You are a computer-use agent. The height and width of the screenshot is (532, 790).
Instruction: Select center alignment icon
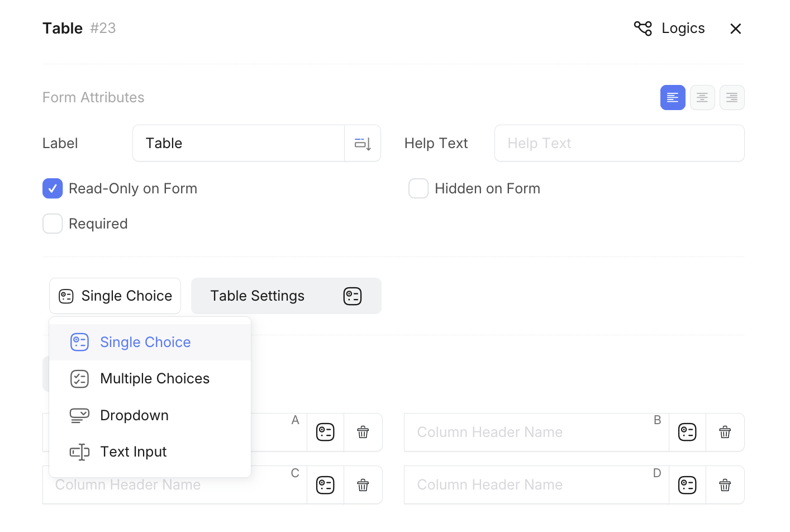(x=702, y=98)
